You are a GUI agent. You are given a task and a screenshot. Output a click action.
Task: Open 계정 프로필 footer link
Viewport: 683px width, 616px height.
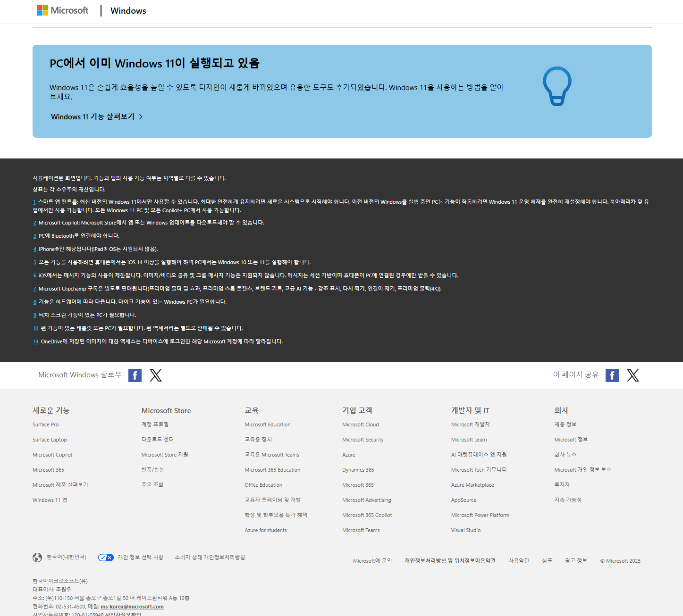[155, 425]
